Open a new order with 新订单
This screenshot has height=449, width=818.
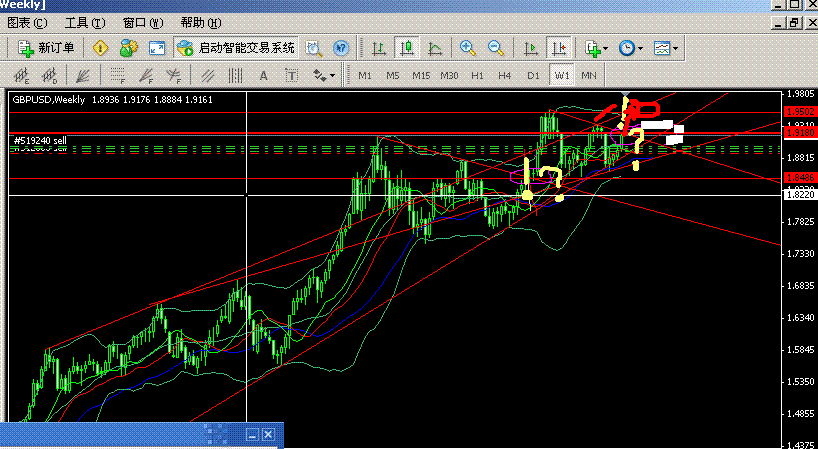46,48
